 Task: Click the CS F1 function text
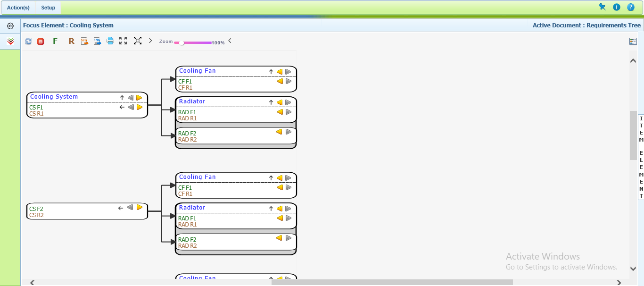click(36, 108)
